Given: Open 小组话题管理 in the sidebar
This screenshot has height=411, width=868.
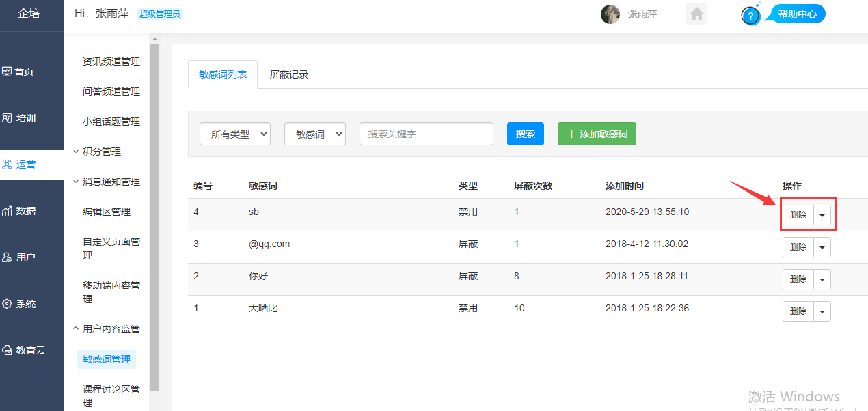Looking at the screenshot, I should point(111,122).
